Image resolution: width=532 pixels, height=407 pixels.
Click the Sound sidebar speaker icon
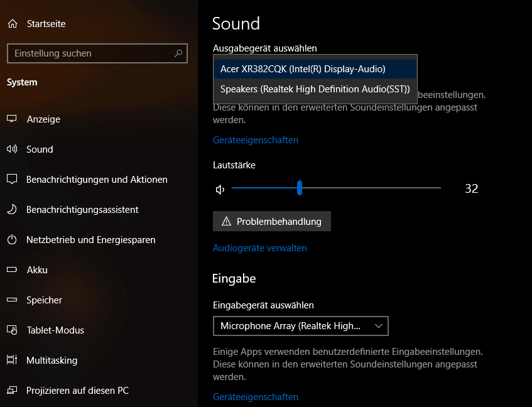pos(13,149)
